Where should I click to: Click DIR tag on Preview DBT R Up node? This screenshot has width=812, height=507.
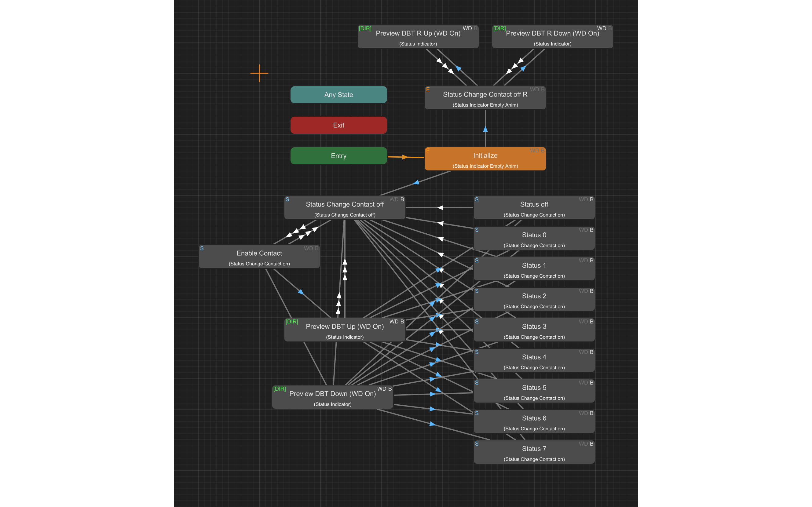pos(365,28)
